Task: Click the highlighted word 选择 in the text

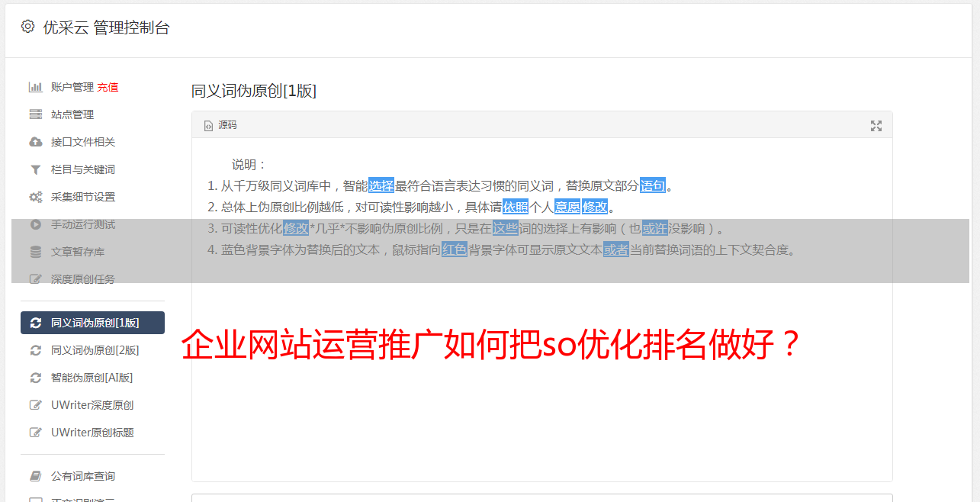Action: (381, 185)
